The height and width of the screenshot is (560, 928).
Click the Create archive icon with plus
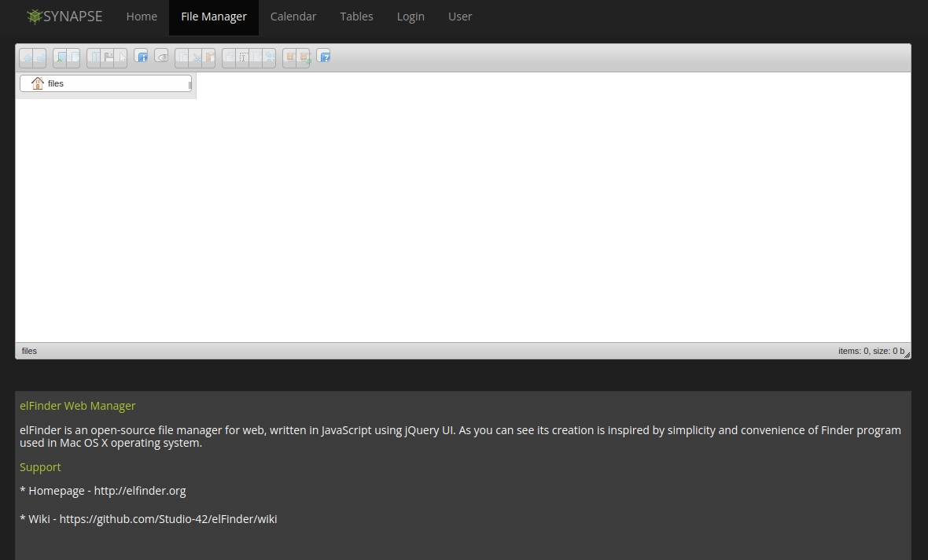click(304, 57)
